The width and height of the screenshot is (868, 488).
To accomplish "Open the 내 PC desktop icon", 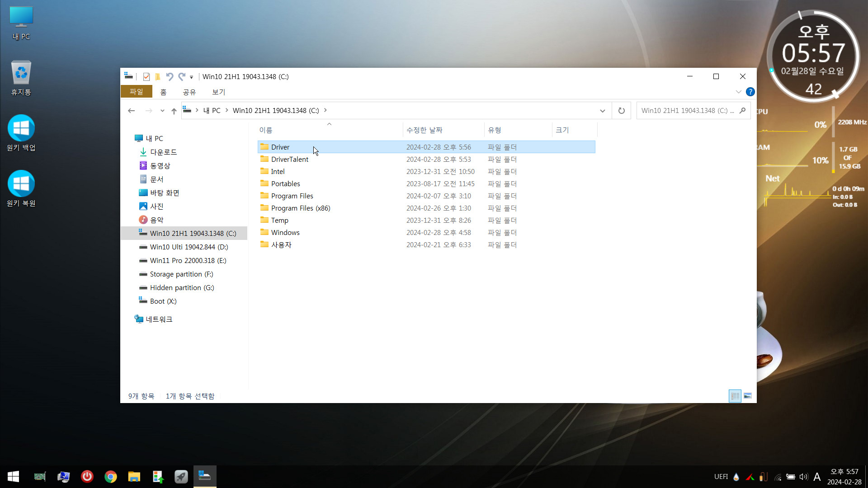I will [x=21, y=23].
